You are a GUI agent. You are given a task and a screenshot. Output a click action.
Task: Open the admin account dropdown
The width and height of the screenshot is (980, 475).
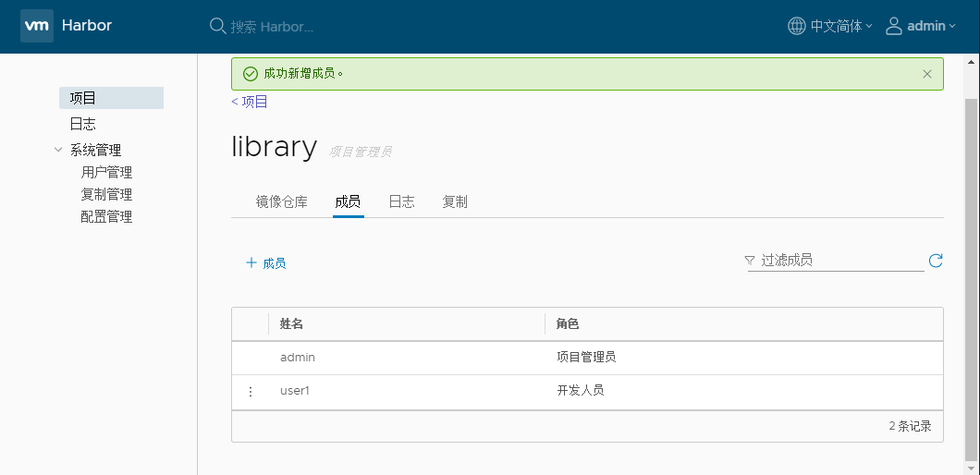pos(931,26)
